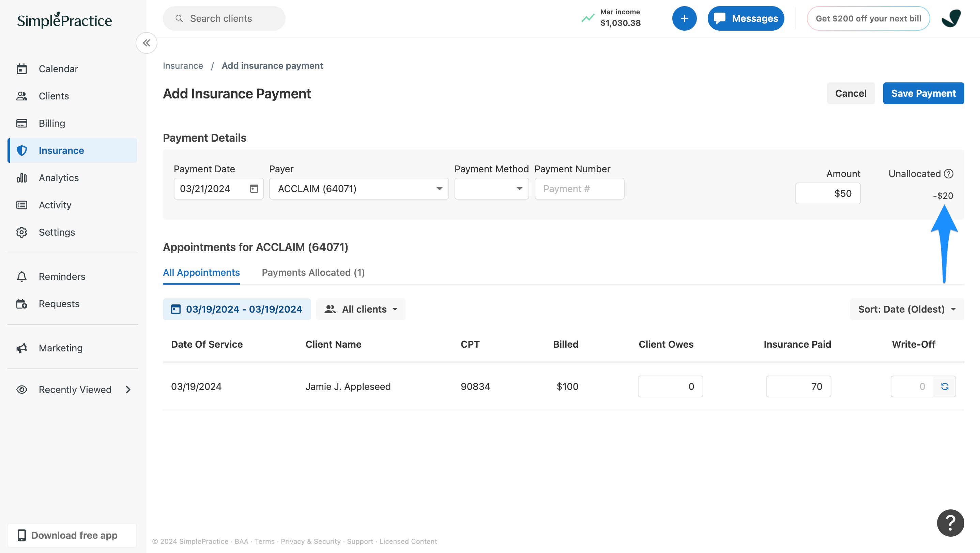Screen dimensions: 980x553
Task: Click the Client Owes input field
Action: coord(670,386)
